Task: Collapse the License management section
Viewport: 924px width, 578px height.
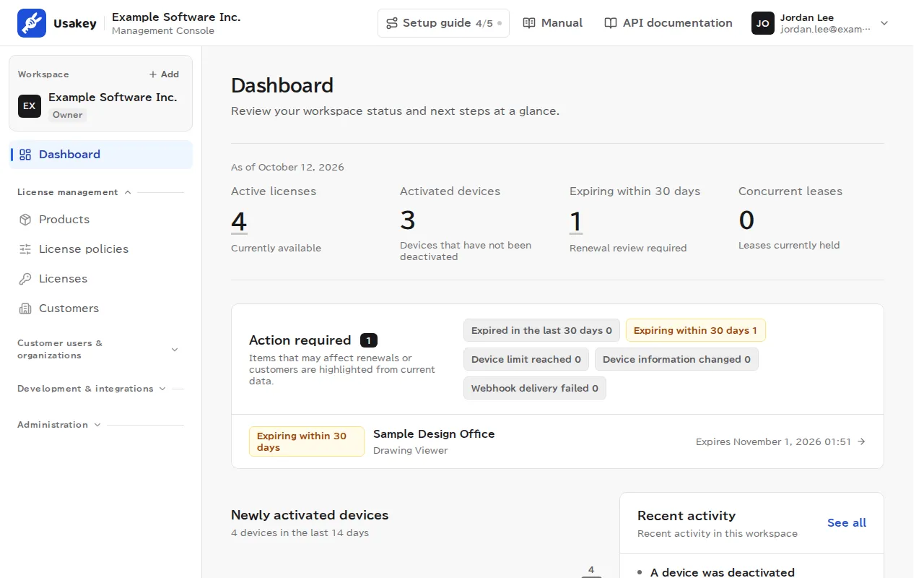Action: coord(100,192)
